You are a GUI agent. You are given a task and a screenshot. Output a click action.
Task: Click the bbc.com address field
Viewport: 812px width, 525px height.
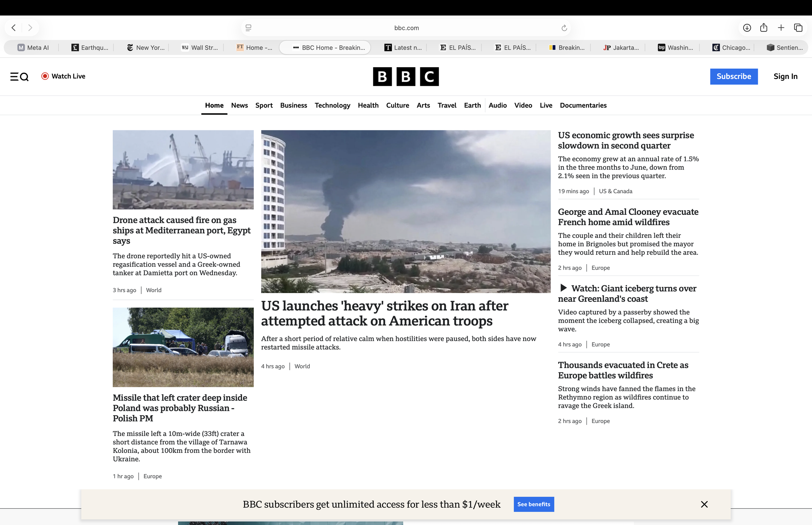(406, 28)
